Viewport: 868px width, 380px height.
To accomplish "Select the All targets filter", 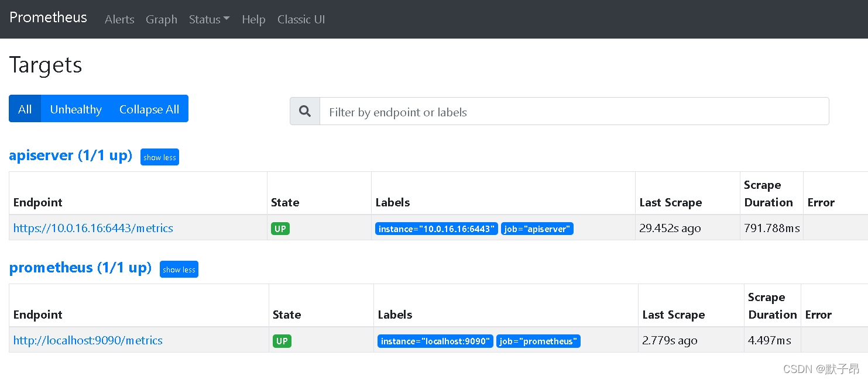I will (x=25, y=109).
